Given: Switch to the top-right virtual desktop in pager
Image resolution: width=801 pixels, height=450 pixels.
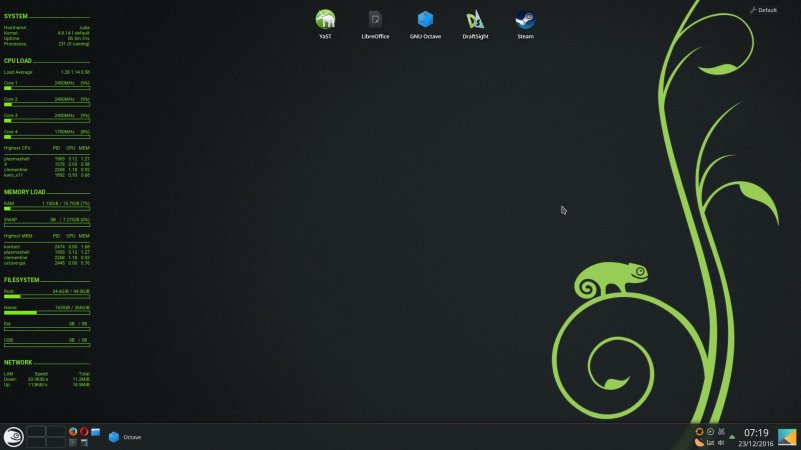Looking at the screenshot, I should 56,431.
